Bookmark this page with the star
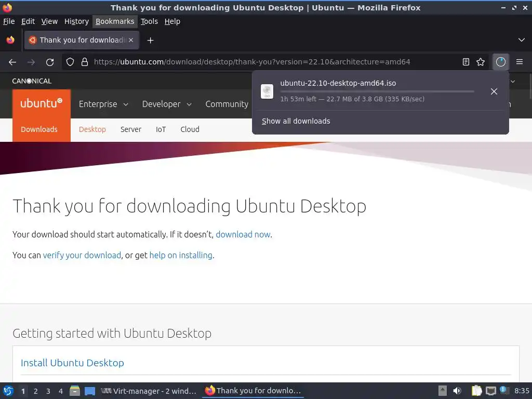 tap(481, 62)
